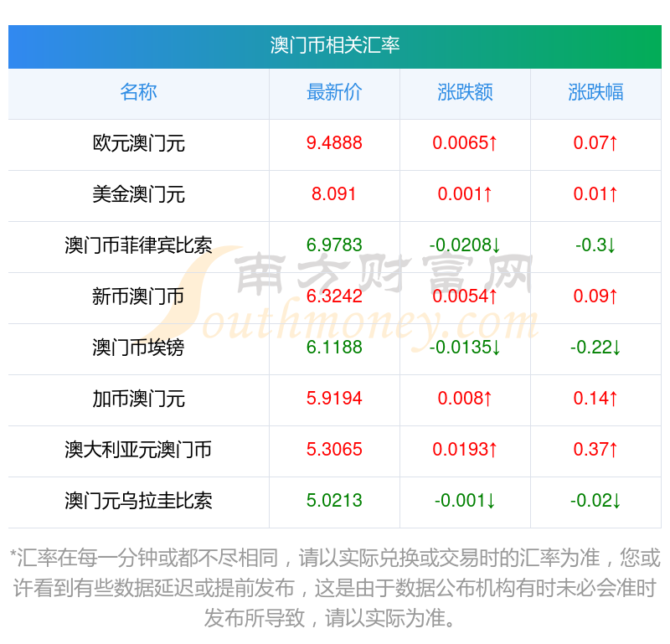Screen dimensions: 670x644
Task: Click the percentage 0.09↑
Action: coord(595,296)
